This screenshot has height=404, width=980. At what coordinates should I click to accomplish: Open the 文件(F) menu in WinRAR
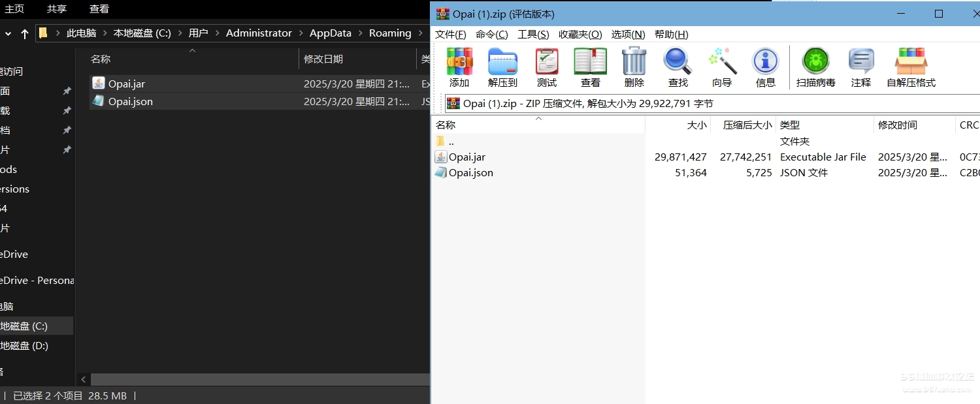tap(451, 35)
